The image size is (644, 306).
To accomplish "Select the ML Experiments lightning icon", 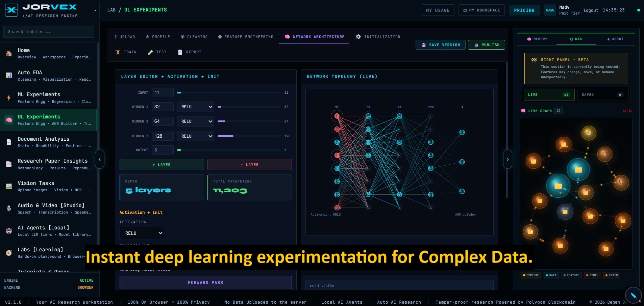I will [x=9, y=98].
